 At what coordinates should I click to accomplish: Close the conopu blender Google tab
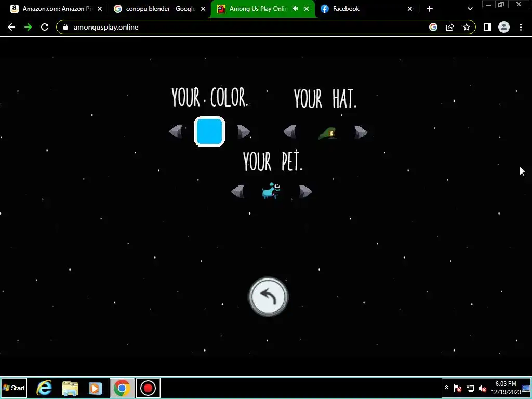click(x=203, y=9)
